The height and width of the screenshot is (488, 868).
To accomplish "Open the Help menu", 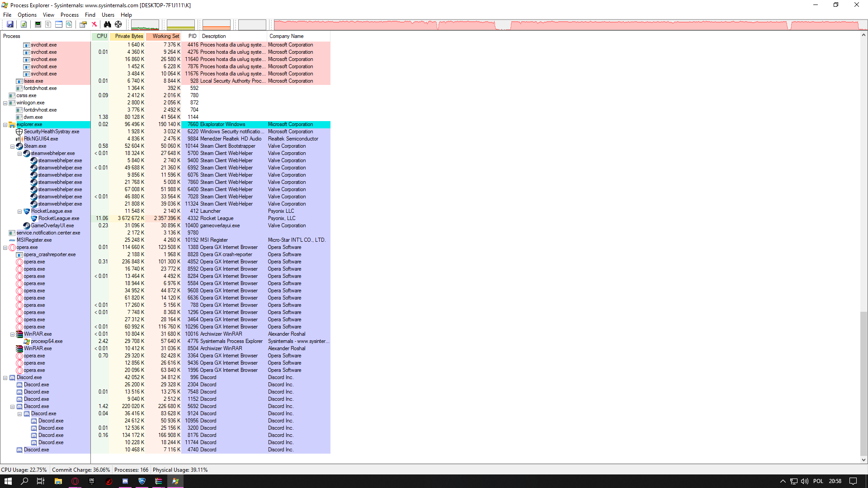I will click(x=126, y=15).
